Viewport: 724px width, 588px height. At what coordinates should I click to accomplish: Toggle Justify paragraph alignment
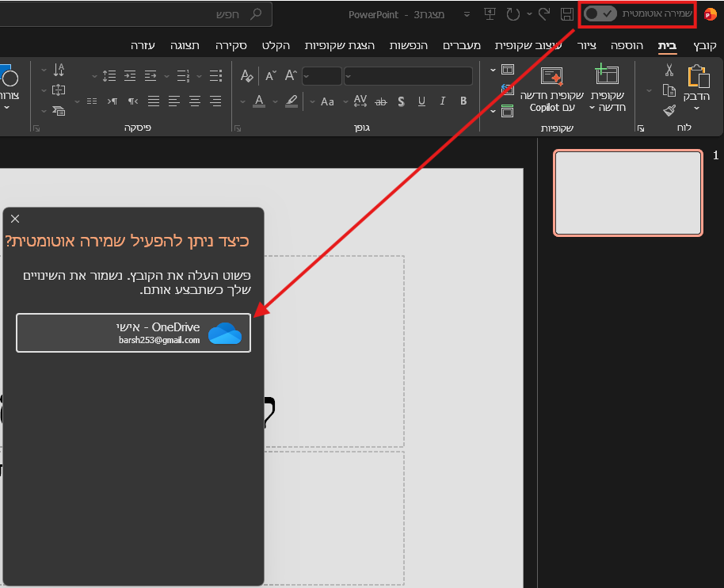pyautogui.click(x=154, y=101)
